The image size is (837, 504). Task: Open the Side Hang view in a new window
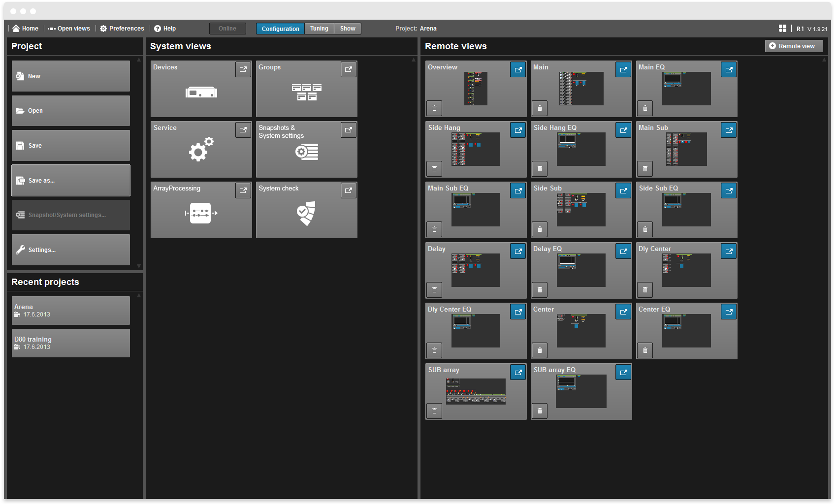(518, 130)
